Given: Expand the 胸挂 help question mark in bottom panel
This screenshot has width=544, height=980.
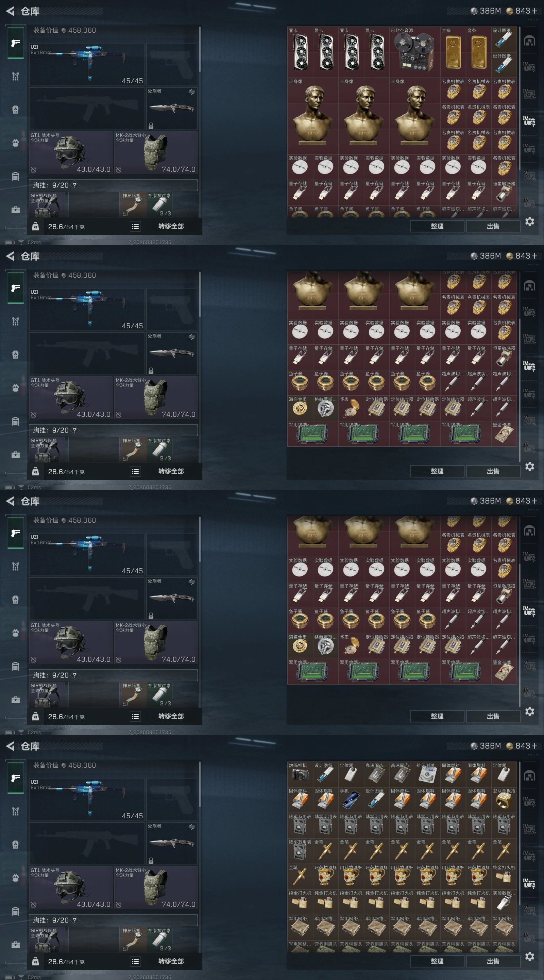Looking at the screenshot, I should click(74, 920).
